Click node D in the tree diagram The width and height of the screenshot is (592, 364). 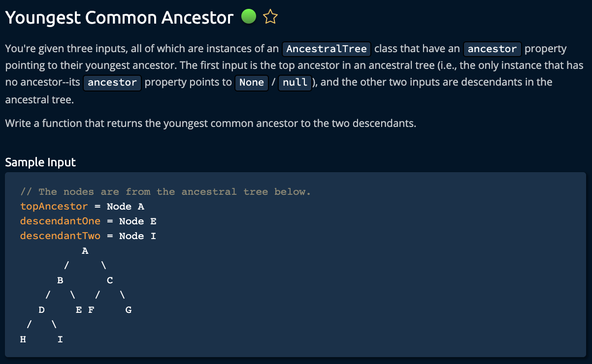pos(42,310)
